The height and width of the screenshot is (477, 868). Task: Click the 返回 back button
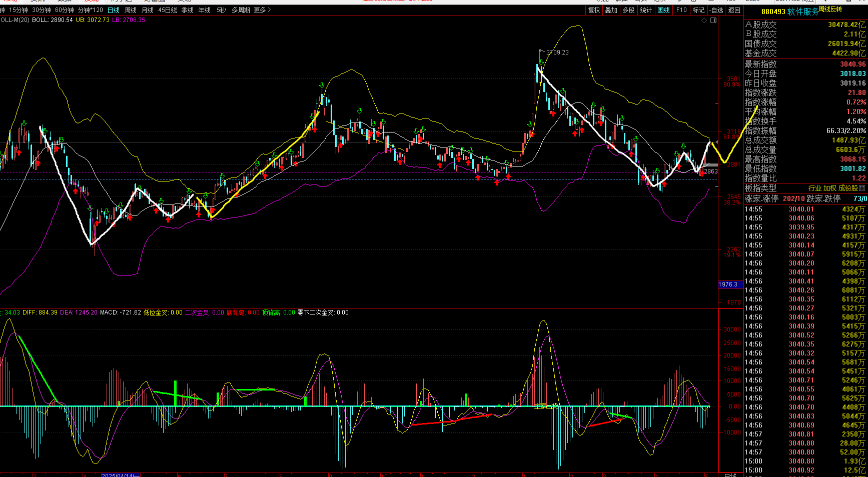(x=734, y=10)
